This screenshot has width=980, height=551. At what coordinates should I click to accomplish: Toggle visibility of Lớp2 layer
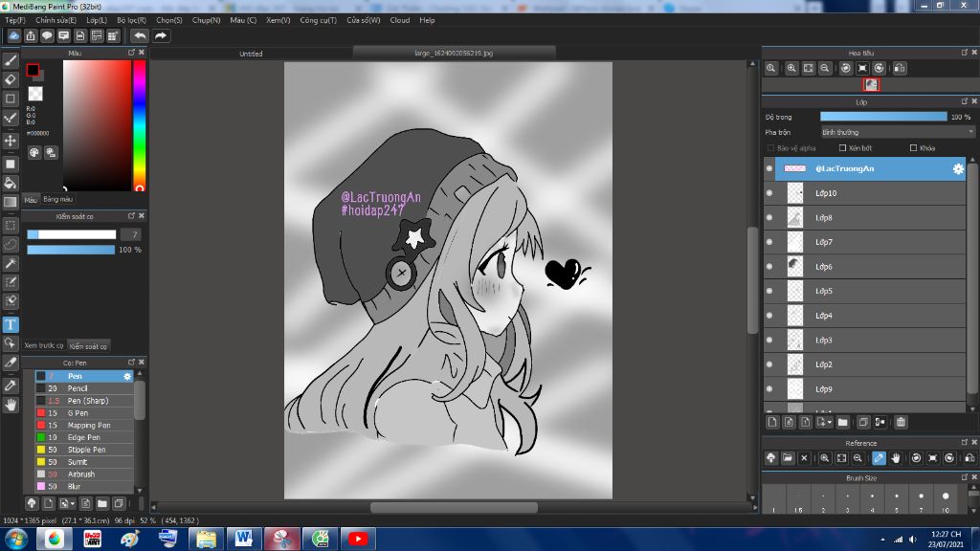coord(769,364)
